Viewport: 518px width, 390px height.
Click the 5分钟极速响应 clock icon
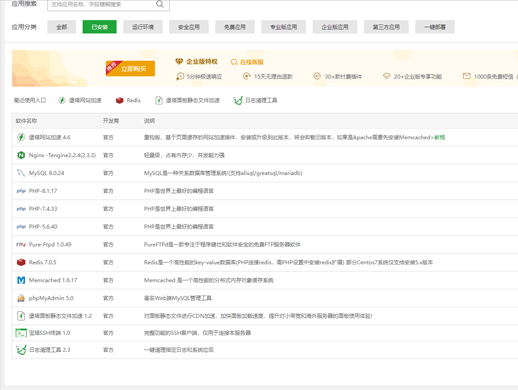pos(180,76)
